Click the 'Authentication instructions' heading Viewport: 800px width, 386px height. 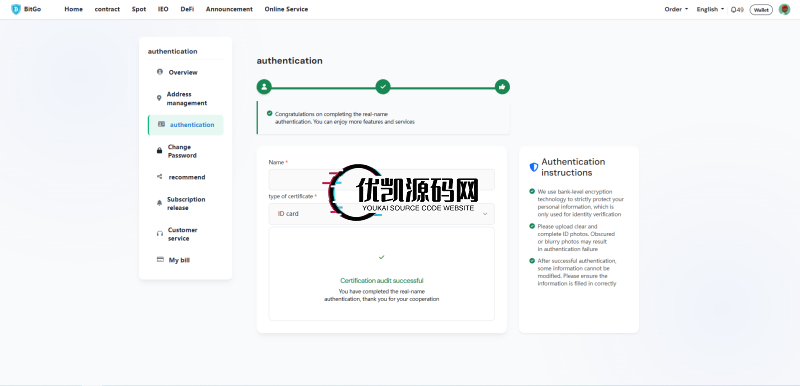[x=573, y=167]
